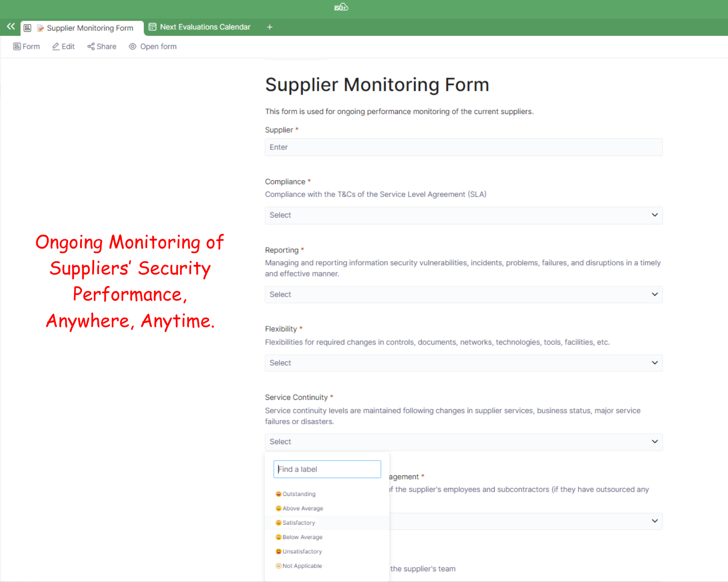Click the Supplier text input field
Viewport: 728px width, 582px height.
pyautogui.click(x=463, y=147)
